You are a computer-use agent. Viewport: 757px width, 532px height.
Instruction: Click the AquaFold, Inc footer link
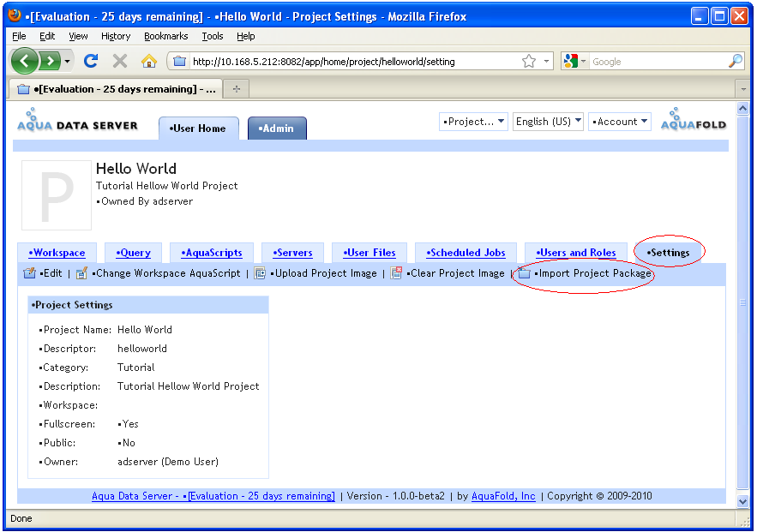point(503,496)
